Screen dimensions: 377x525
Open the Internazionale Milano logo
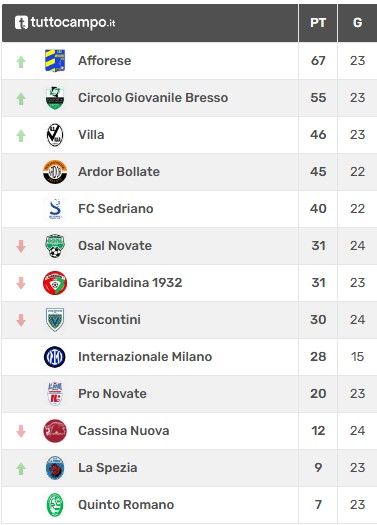tap(55, 357)
